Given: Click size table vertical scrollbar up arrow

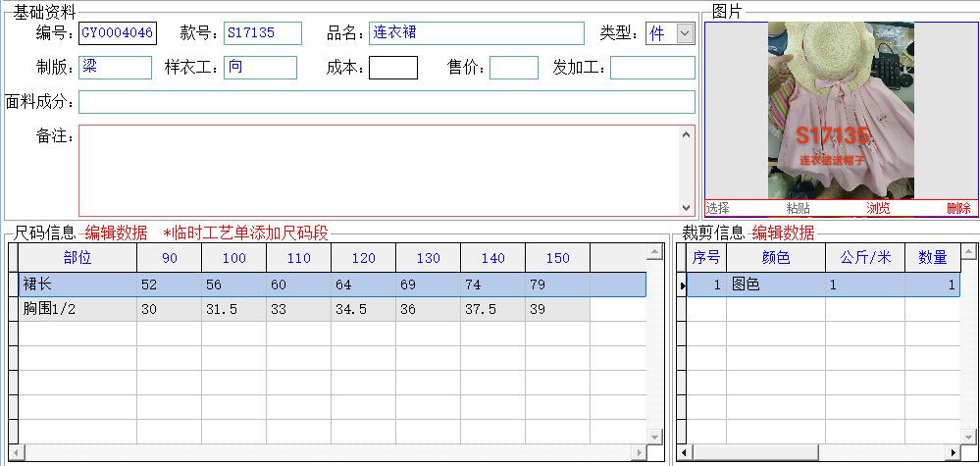Looking at the screenshot, I should (x=654, y=252).
